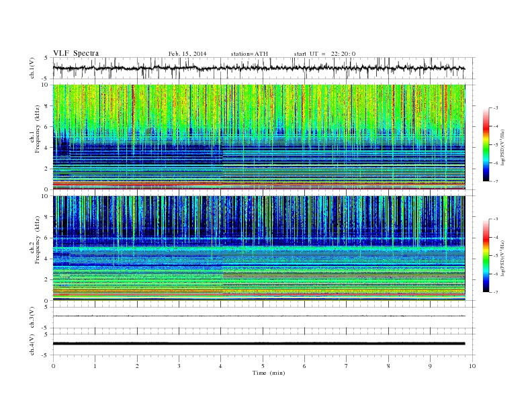Click the "5" tick on the time axis
Screen dimensions: 532x411
click(263, 366)
